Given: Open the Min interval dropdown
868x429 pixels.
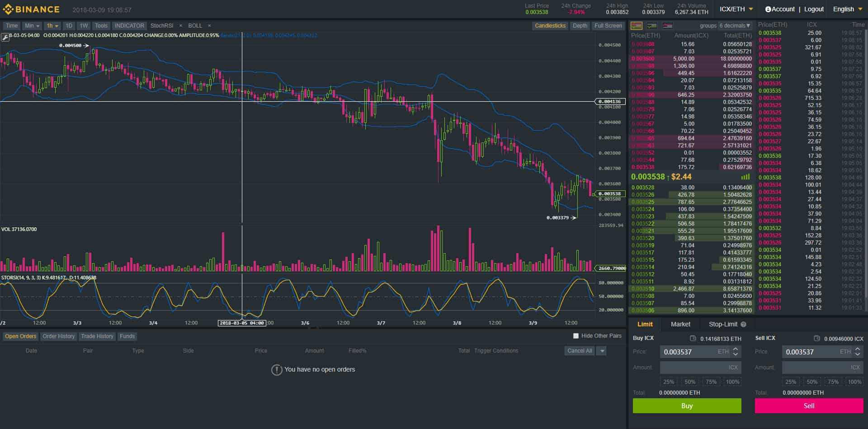Looking at the screenshot, I should 32,26.
